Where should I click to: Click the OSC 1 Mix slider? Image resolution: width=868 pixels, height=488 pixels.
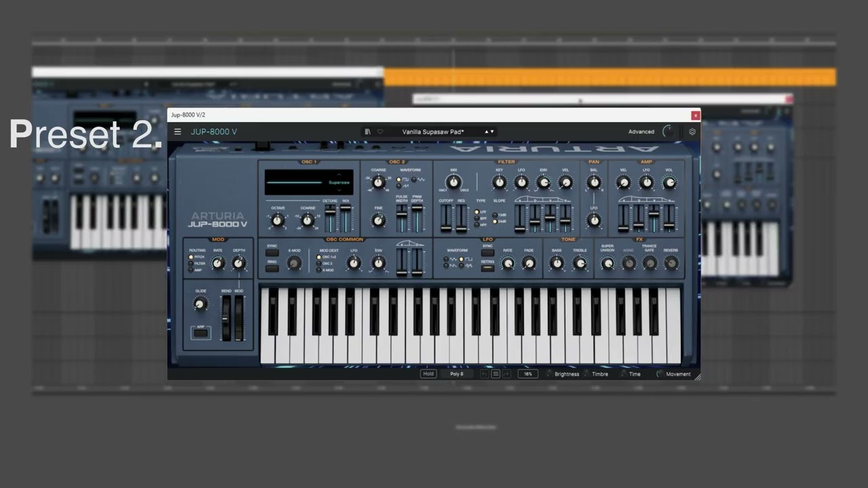tap(346, 218)
